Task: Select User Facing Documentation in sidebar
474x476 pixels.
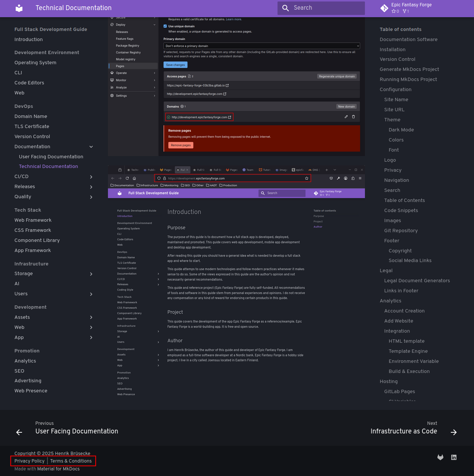Action: [x=51, y=157]
